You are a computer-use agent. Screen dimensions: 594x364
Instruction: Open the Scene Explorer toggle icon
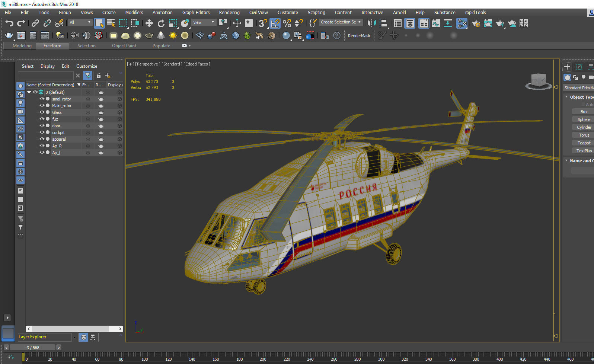tap(398, 23)
